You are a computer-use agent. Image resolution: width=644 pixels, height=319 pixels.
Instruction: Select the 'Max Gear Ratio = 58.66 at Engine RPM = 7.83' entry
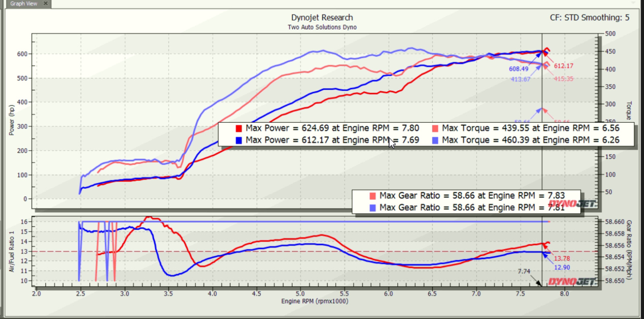(x=472, y=195)
